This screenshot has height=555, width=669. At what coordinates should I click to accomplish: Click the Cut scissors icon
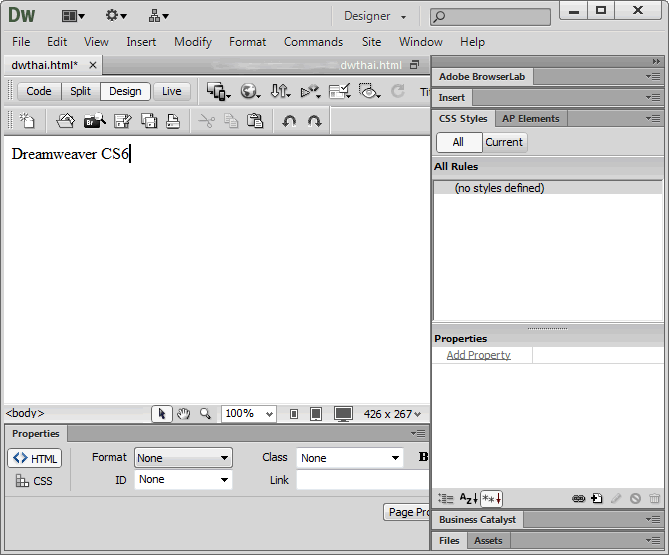click(x=207, y=121)
